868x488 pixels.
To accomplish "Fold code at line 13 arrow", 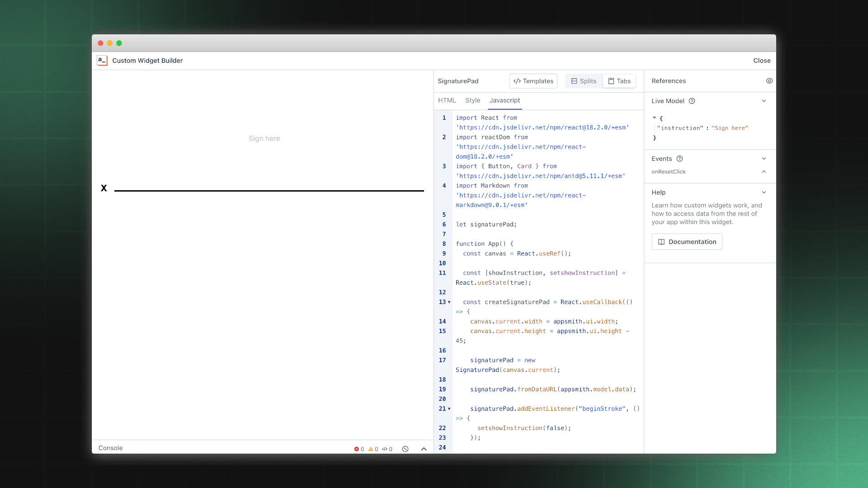I will pos(449,302).
